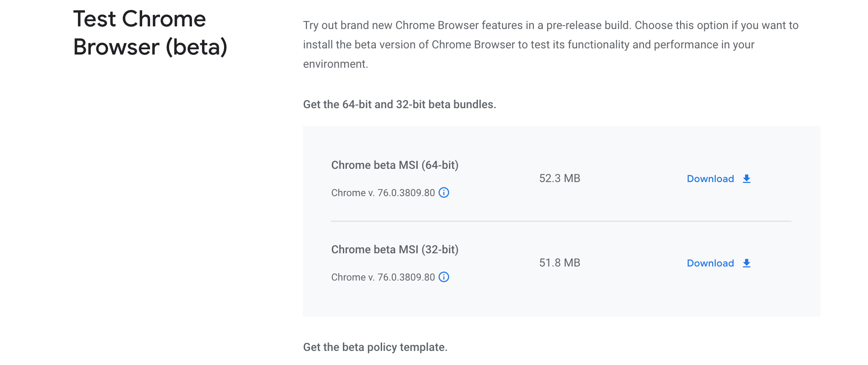Download the Chrome beta MSI (64-bit)
The height and width of the screenshot is (365, 868).
click(719, 179)
